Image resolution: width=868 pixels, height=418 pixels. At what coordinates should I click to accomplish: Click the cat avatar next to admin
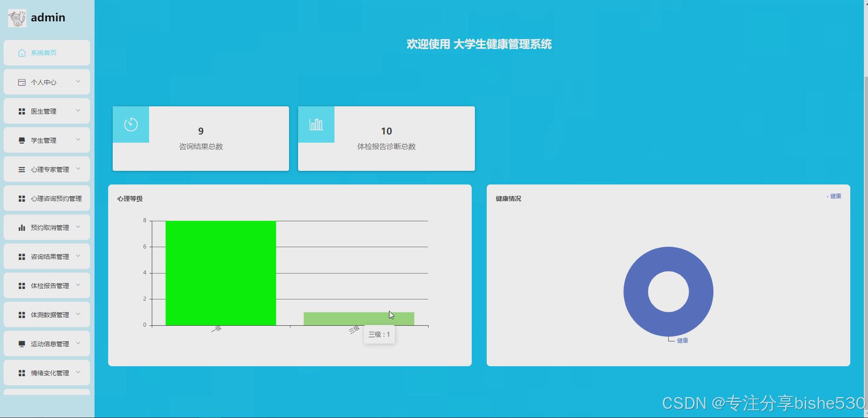[17, 18]
